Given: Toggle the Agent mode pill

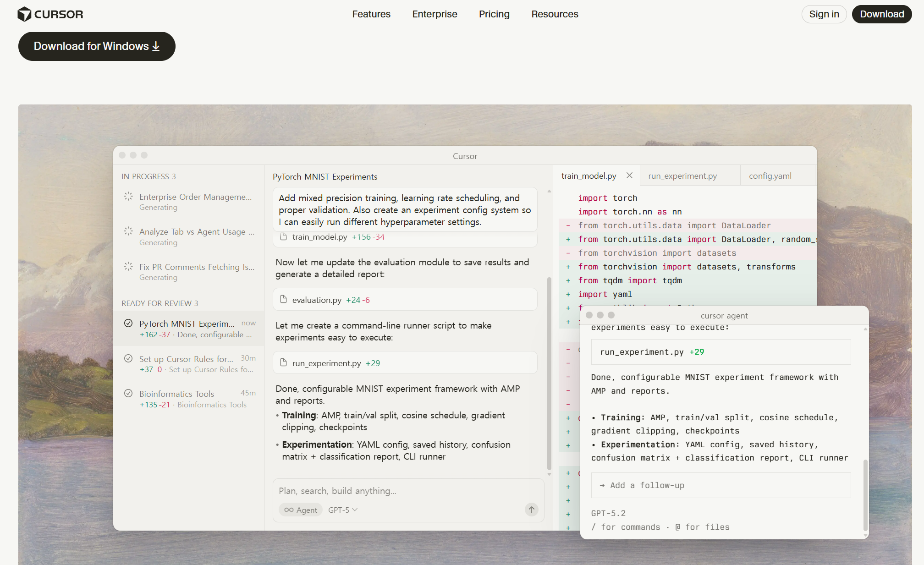Looking at the screenshot, I should (301, 510).
